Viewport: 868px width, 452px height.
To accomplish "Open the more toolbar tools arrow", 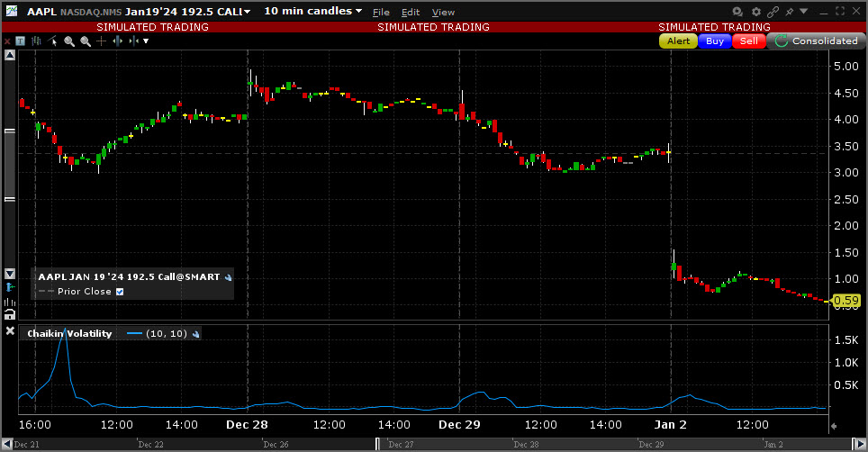I will point(146,41).
